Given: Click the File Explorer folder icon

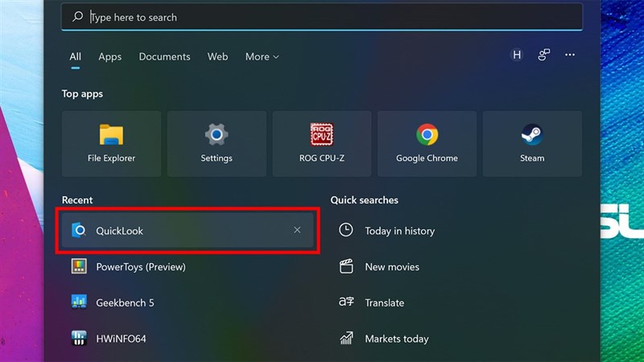Looking at the screenshot, I should (x=111, y=134).
